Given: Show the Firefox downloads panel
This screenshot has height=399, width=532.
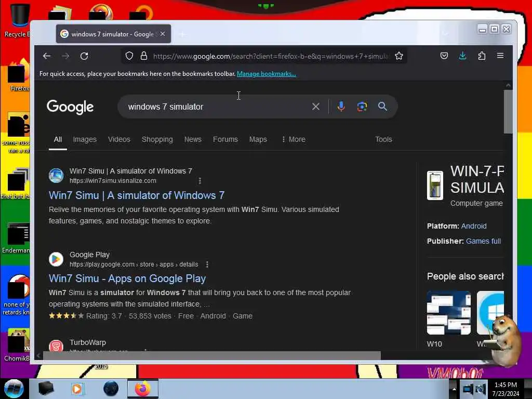Looking at the screenshot, I should point(462,56).
